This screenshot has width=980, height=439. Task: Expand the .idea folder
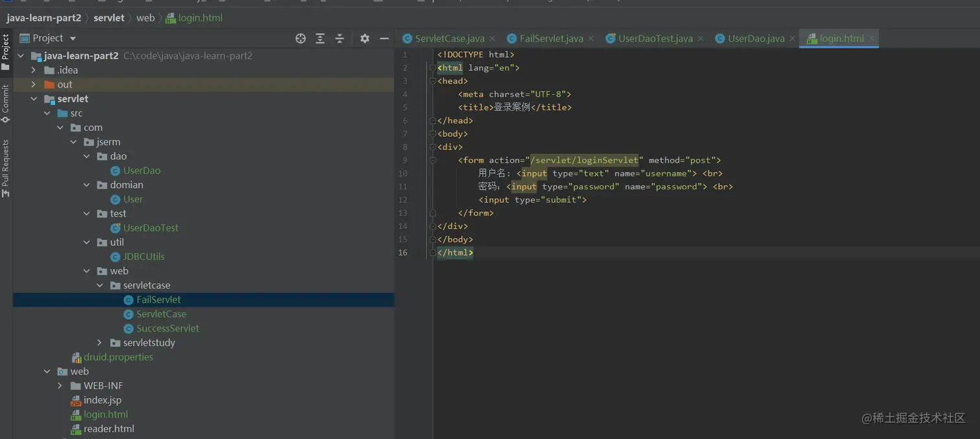pos(34,70)
